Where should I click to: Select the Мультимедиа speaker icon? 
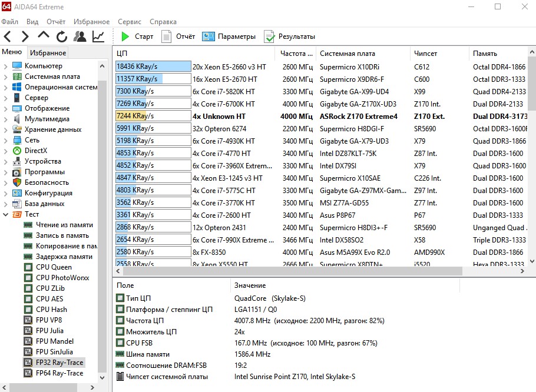click(16, 119)
